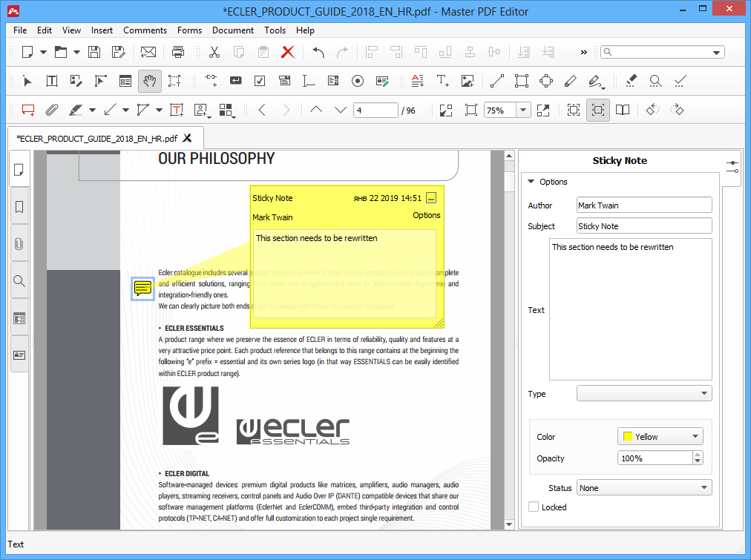Image resolution: width=751 pixels, height=560 pixels.
Task: Select the Checkbox form field tool
Action: [260, 81]
